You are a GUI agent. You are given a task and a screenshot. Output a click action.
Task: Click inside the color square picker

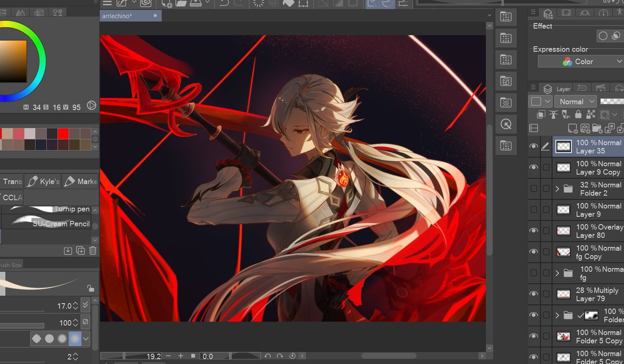tap(13, 61)
